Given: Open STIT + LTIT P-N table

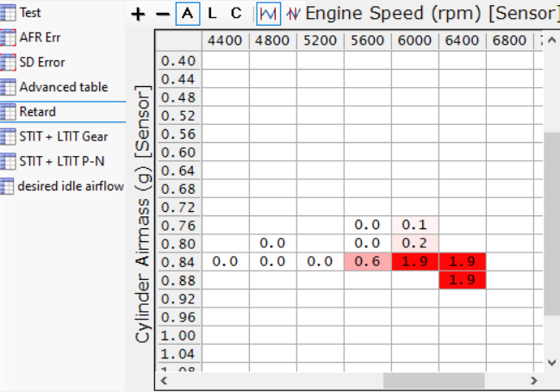Looking at the screenshot, I should point(62,161).
